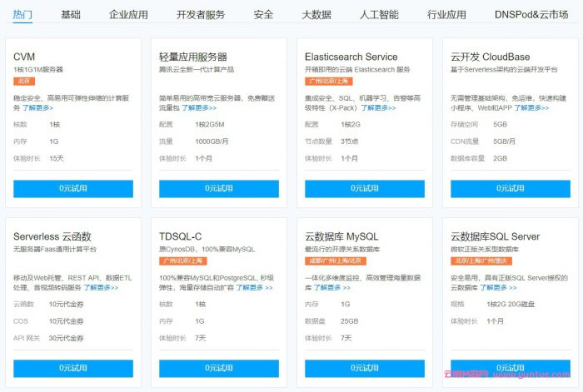Select the 开发者服务 tab

point(201,14)
